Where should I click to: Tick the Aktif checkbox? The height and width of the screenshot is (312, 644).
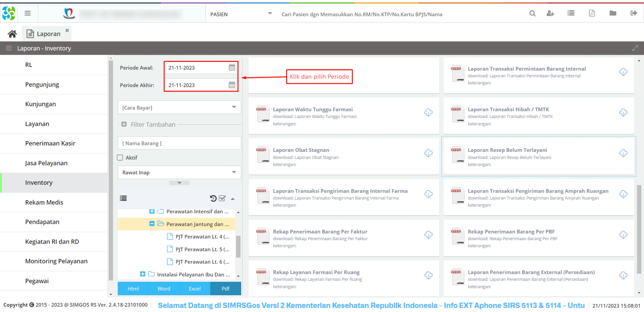(120, 158)
